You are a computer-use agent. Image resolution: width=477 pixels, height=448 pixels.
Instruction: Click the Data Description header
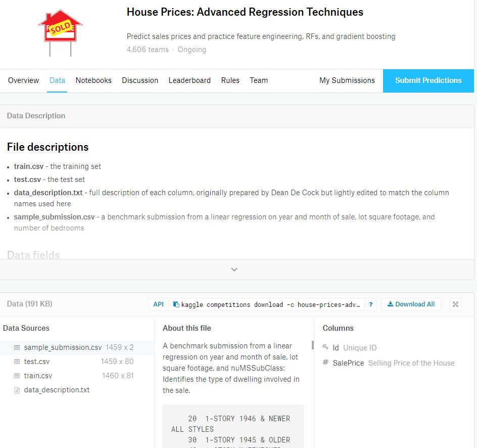pyautogui.click(x=36, y=116)
